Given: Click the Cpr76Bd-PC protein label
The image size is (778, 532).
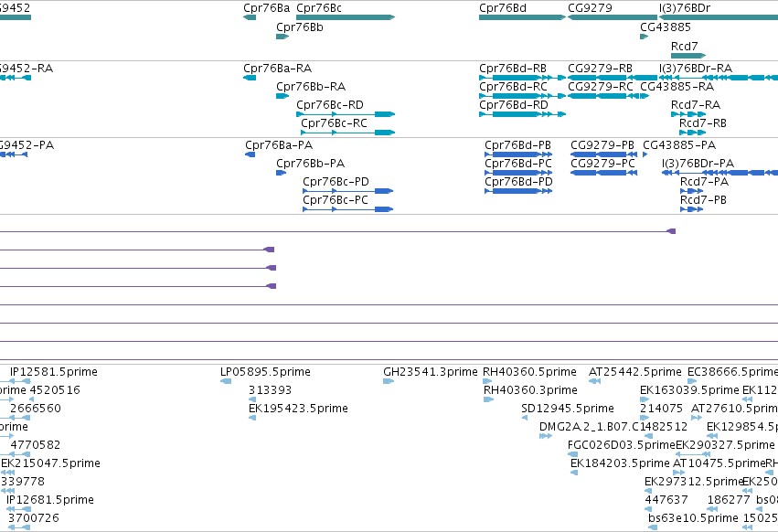Looking at the screenshot, I should point(518,164).
